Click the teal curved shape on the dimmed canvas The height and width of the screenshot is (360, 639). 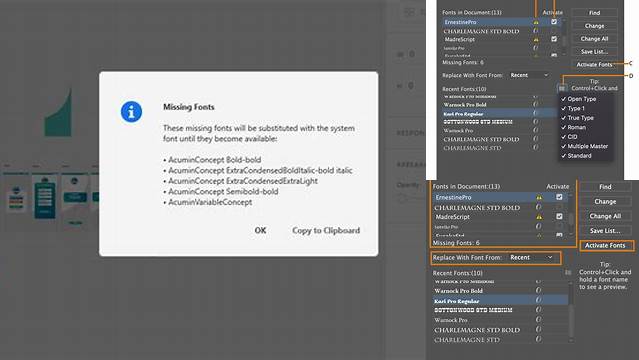point(58,113)
